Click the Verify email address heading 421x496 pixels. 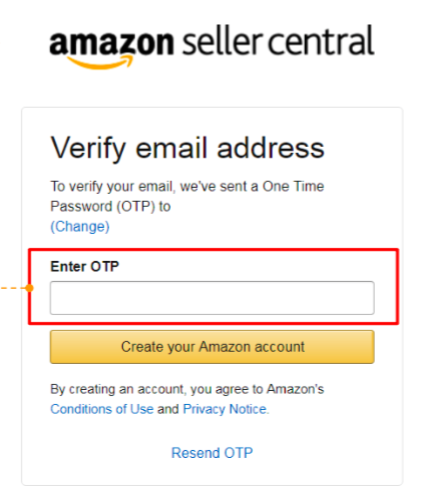187,148
